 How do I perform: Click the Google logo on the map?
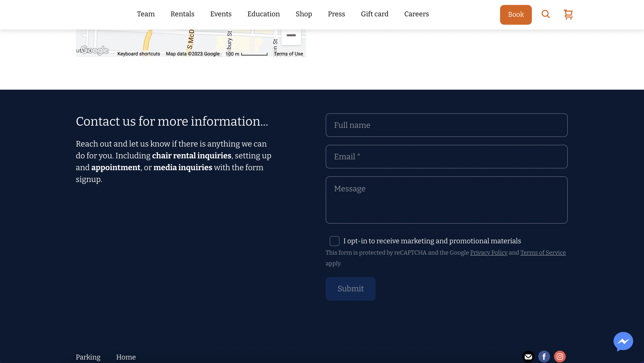95,50
